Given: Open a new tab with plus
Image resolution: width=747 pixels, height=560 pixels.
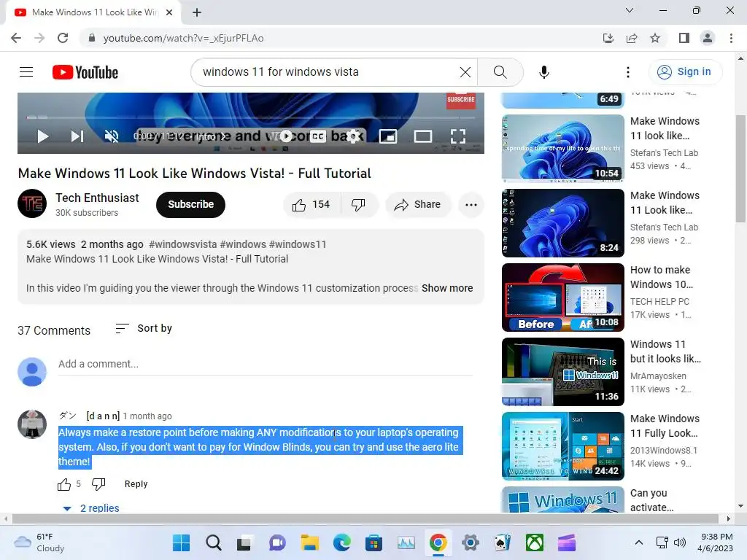Looking at the screenshot, I should click(197, 12).
